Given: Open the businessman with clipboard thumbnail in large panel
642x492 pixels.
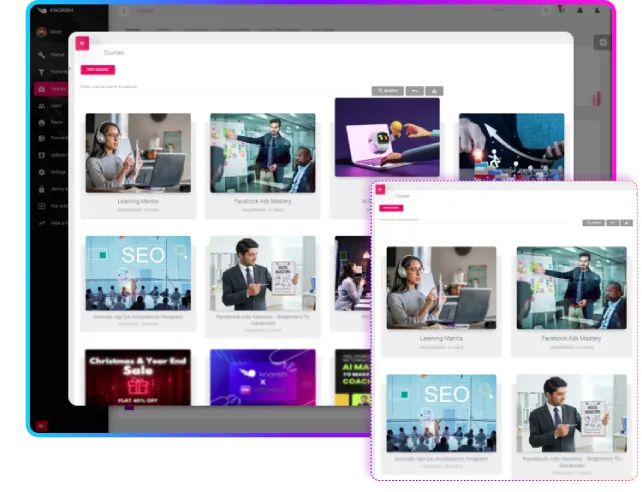Looking at the screenshot, I should [263, 273].
